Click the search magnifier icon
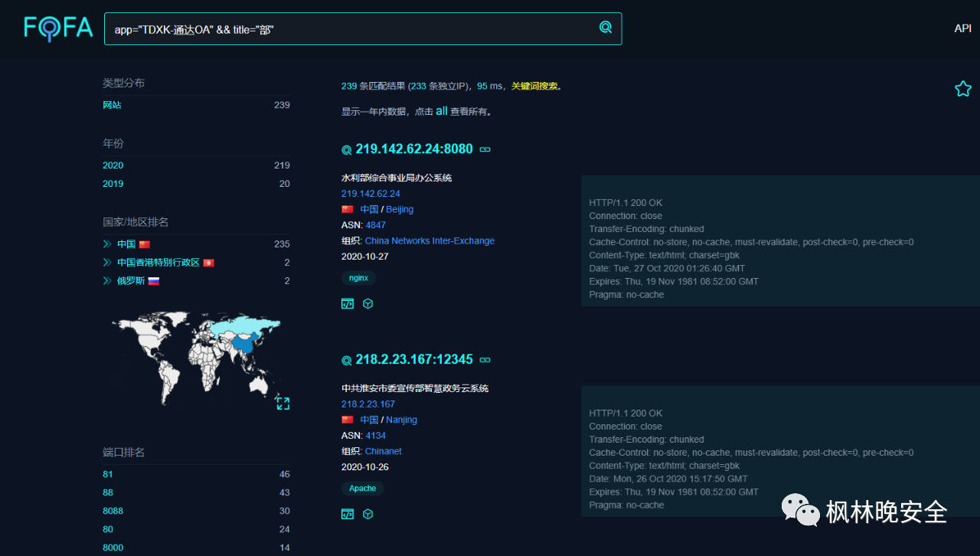The width and height of the screenshot is (980, 556). click(606, 28)
